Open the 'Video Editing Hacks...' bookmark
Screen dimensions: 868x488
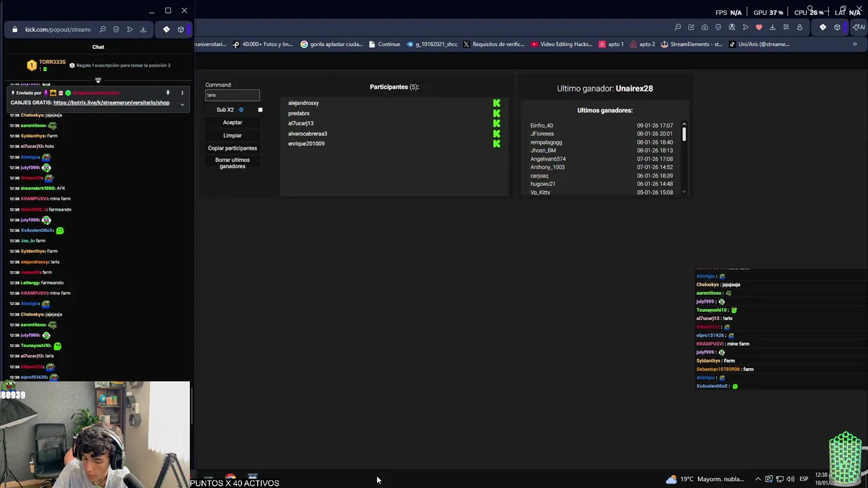[x=562, y=44]
